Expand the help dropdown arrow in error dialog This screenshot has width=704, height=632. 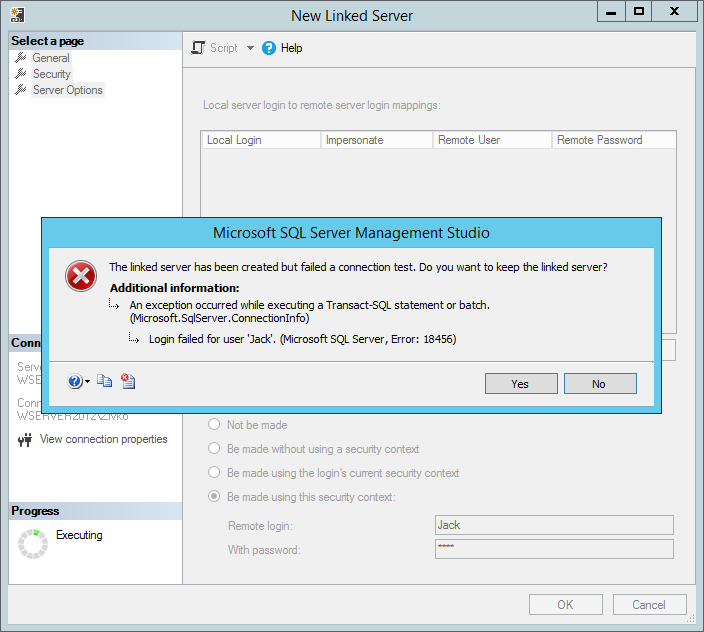pos(87,382)
